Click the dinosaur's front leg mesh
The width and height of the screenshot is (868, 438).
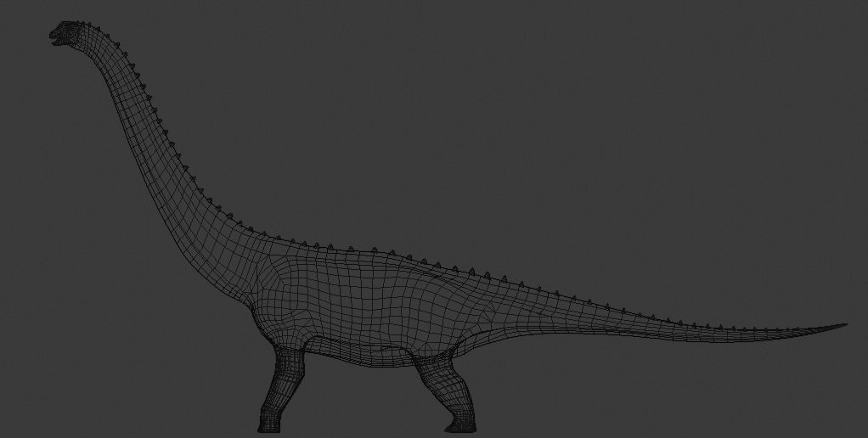[x=281, y=389]
